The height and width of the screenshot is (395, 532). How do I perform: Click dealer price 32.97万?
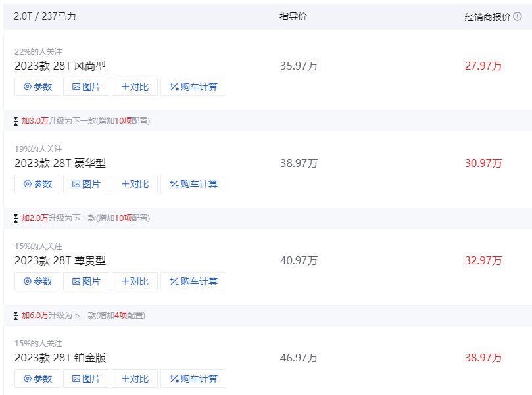pyautogui.click(x=483, y=260)
